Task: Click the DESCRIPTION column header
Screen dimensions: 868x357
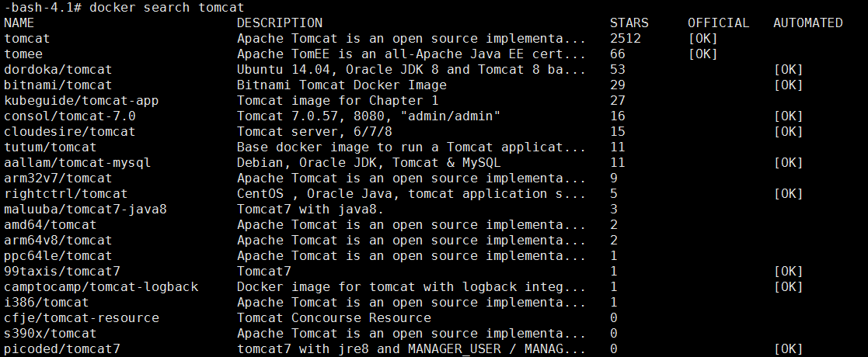Action: pyautogui.click(x=280, y=23)
